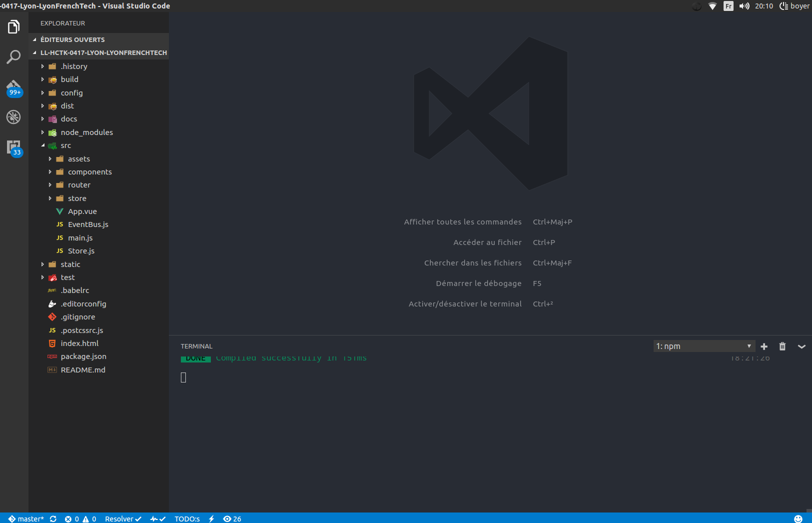Expand the config folder

click(x=98, y=92)
